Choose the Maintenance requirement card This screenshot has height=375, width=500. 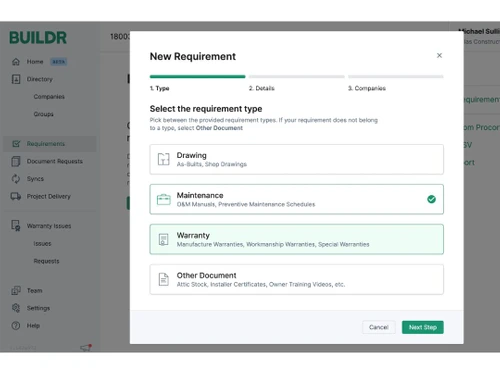[x=297, y=199]
